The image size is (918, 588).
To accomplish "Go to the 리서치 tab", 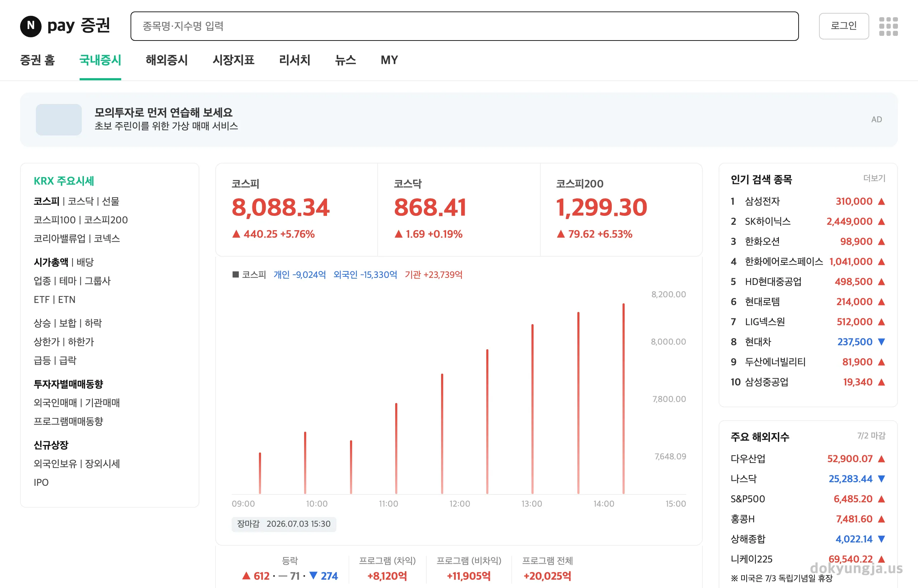I will (294, 60).
